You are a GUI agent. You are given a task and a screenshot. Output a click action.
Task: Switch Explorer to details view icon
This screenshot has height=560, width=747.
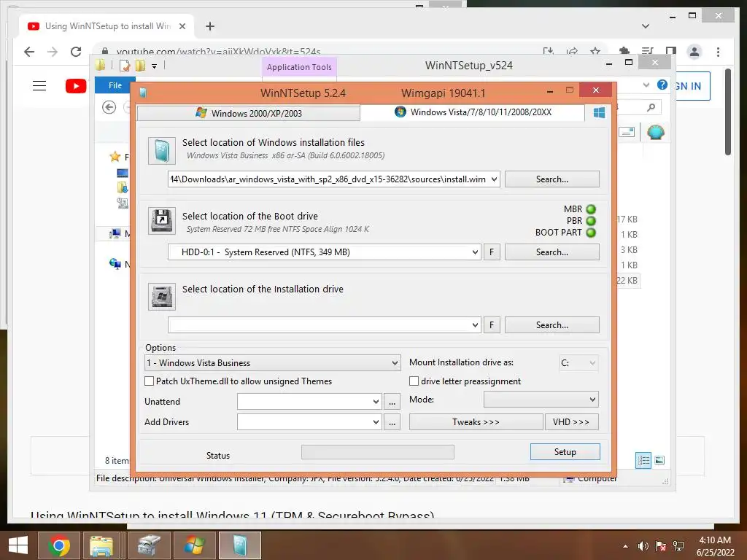(x=643, y=460)
